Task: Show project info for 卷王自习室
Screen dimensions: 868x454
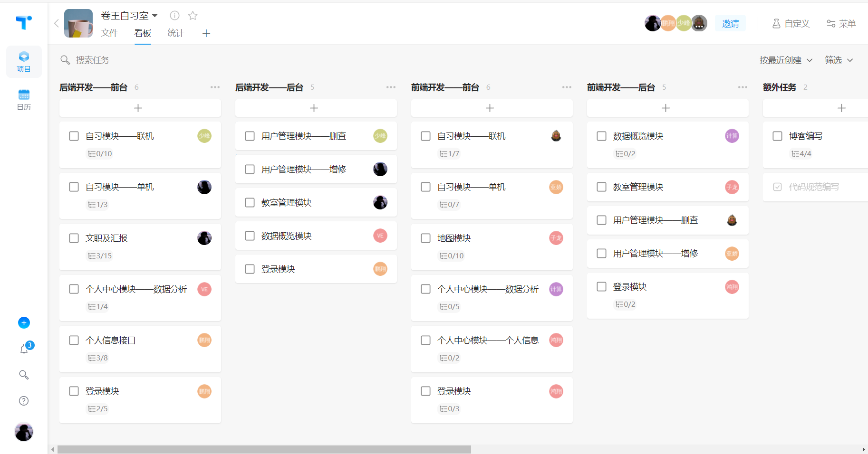Action: 175,16
